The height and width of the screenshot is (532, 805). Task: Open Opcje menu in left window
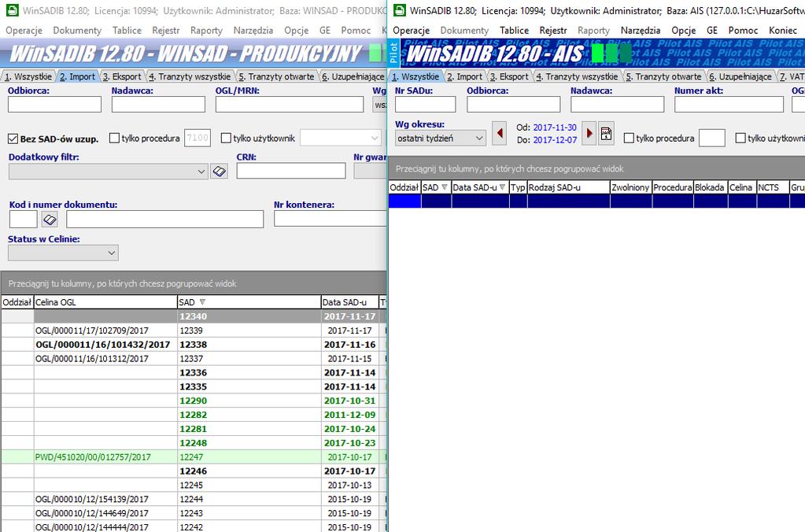[296, 30]
